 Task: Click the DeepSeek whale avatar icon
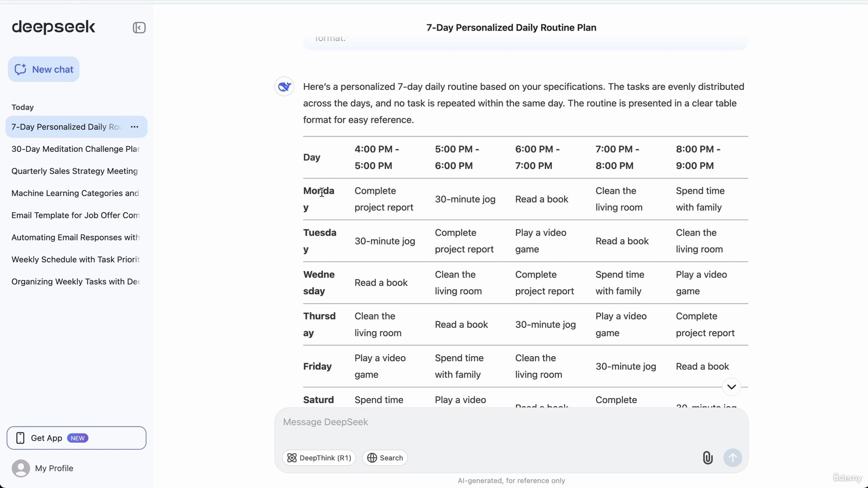pyautogui.click(x=284, y=86)
